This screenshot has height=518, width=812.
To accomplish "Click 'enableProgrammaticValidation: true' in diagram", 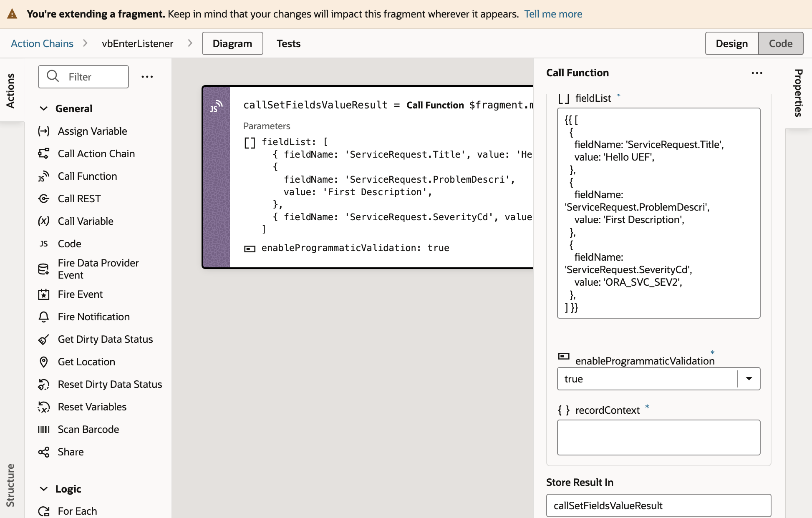I will pyautogui.click(x=355, y=248).
